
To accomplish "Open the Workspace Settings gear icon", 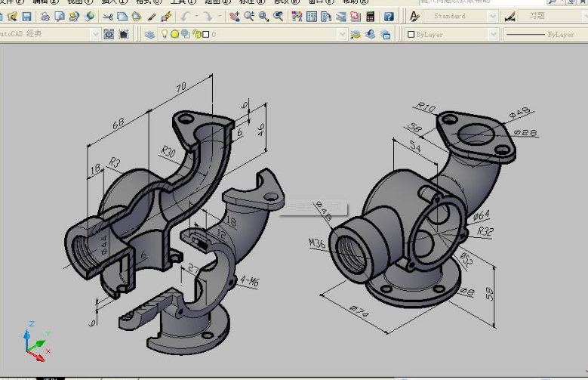I will [109, 34].
